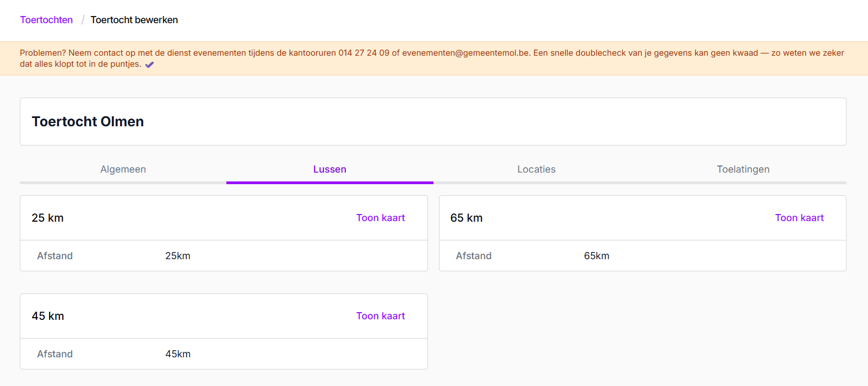Click the Afstand label in the 25 km card

coord(55,256)
